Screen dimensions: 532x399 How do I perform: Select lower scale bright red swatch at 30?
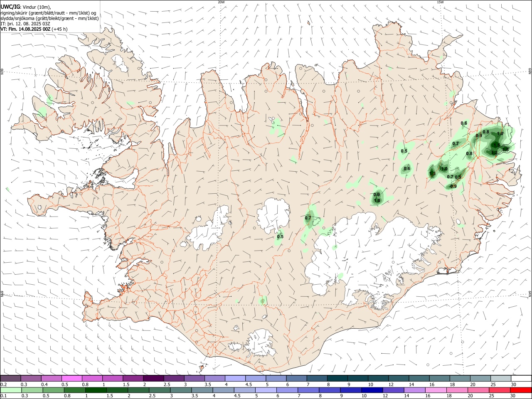tap(521, 390)
